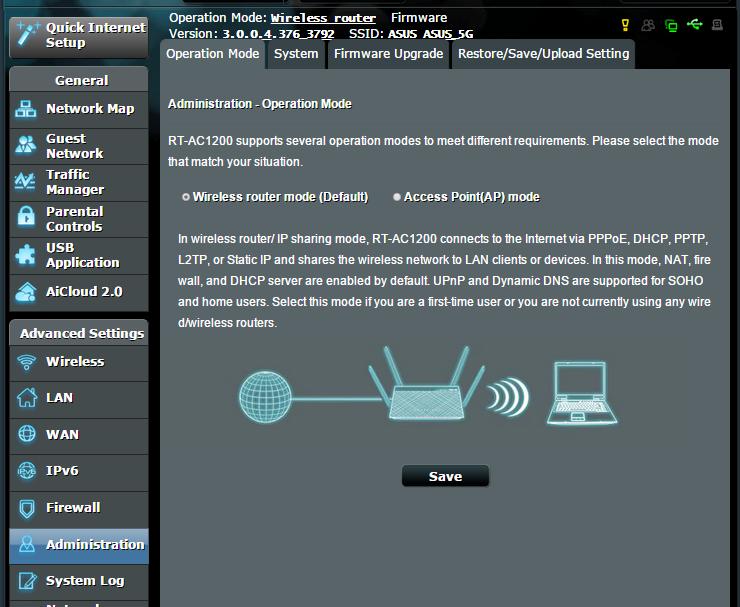
Task: Click the green USB status icon
Action: point(695,24)
